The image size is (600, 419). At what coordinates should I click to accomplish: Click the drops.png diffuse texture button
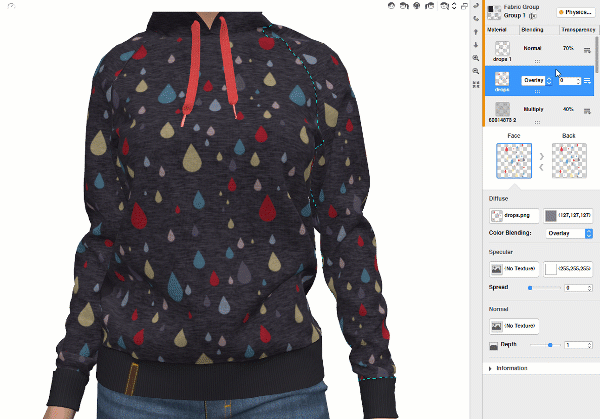pos(514,215)
